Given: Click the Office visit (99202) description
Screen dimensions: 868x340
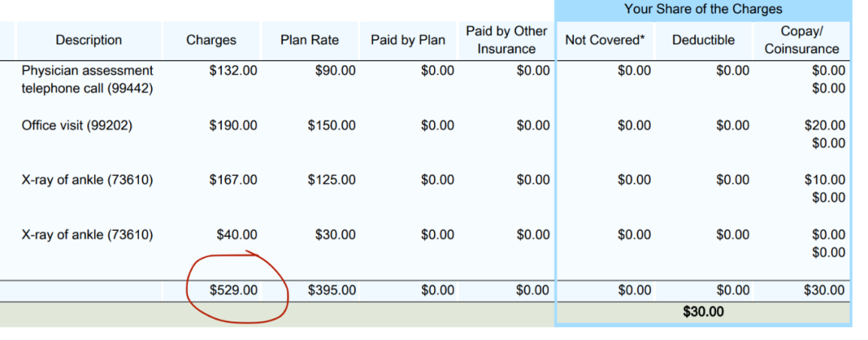Looking at the screenshot, I should [77, 125].
